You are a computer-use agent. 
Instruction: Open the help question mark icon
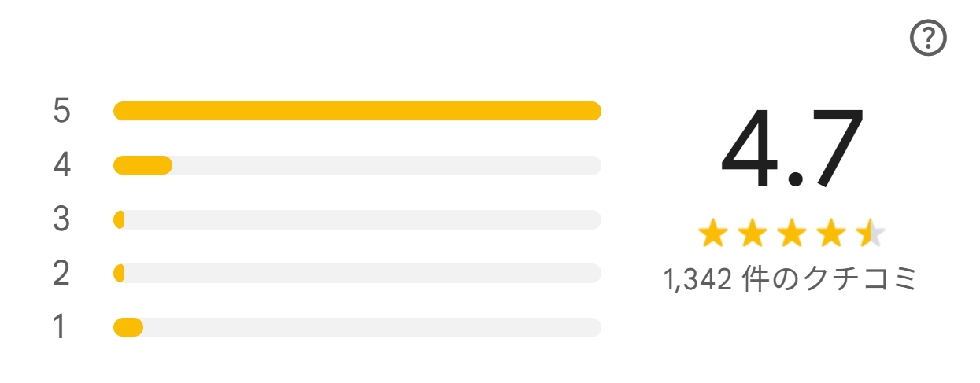tap(928, 38)
